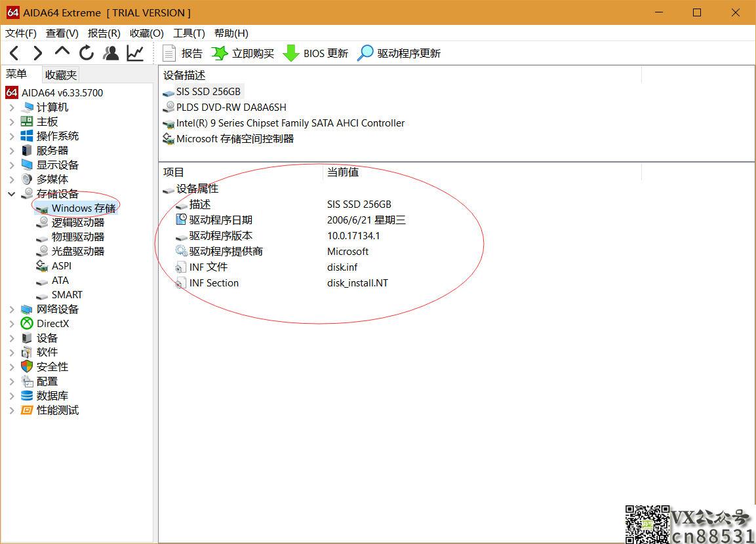Click the Refresh icon in toolbar

pyautogui.click(x=87, y=53)
